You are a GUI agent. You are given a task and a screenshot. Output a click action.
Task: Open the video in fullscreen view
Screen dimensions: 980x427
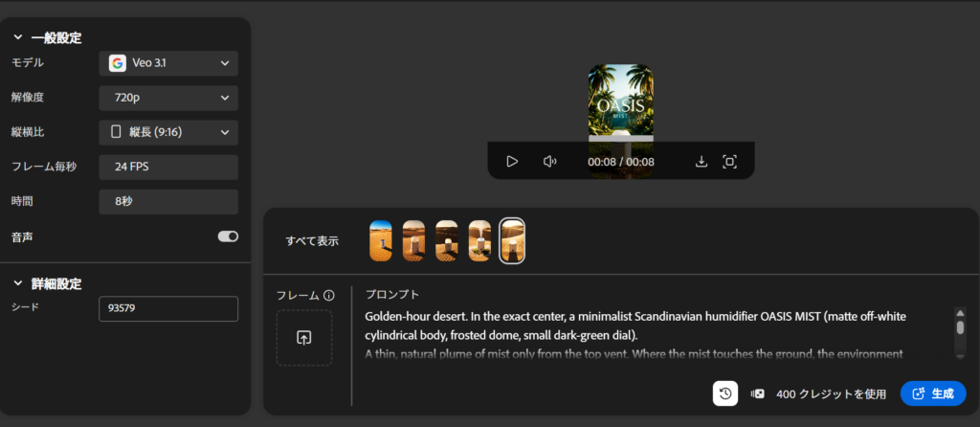point(729,162)
